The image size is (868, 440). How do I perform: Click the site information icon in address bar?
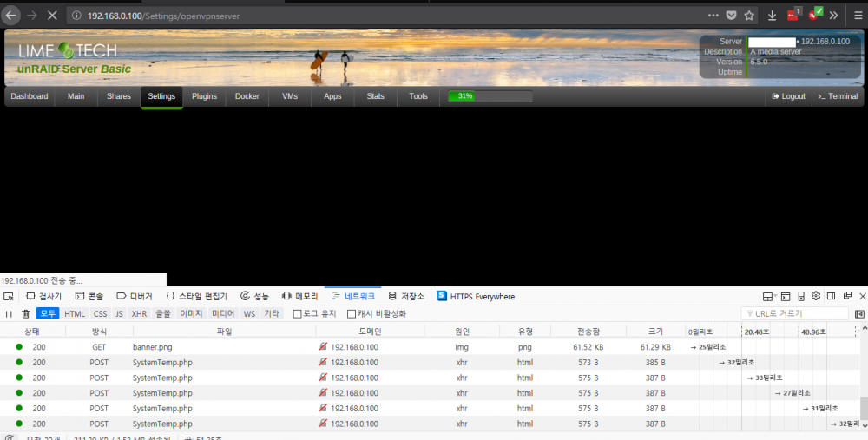pyautogui.click(x=76, y=16)
